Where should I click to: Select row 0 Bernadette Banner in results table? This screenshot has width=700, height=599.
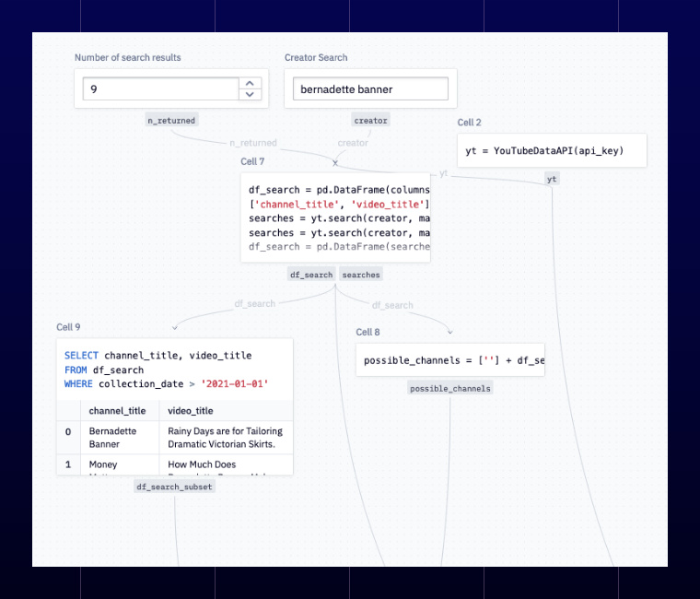pyautogui.click(x=175, y=438)
